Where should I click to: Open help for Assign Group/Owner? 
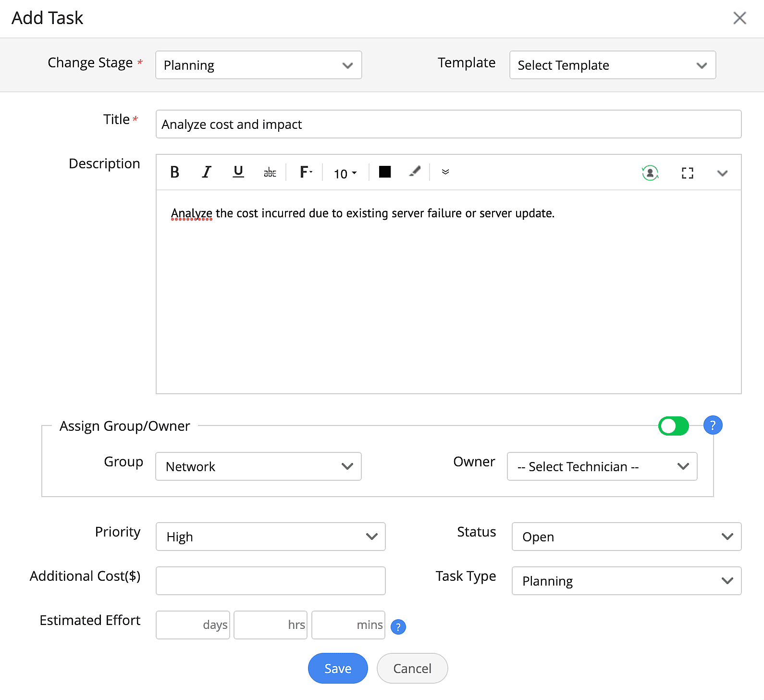point(713,425)
